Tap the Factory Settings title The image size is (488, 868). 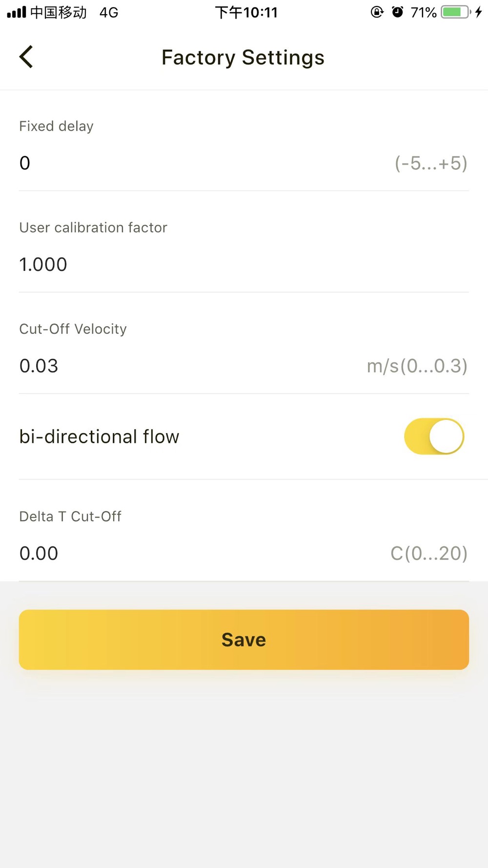243,58
